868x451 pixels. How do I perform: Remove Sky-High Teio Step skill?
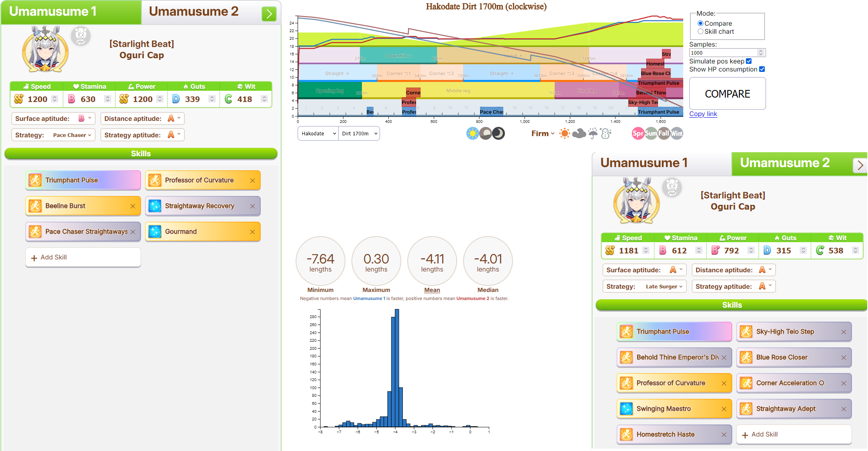point(843,332)
